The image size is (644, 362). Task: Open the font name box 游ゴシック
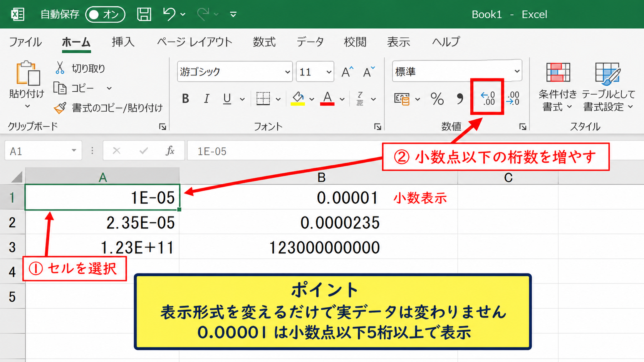coord(235,72)
